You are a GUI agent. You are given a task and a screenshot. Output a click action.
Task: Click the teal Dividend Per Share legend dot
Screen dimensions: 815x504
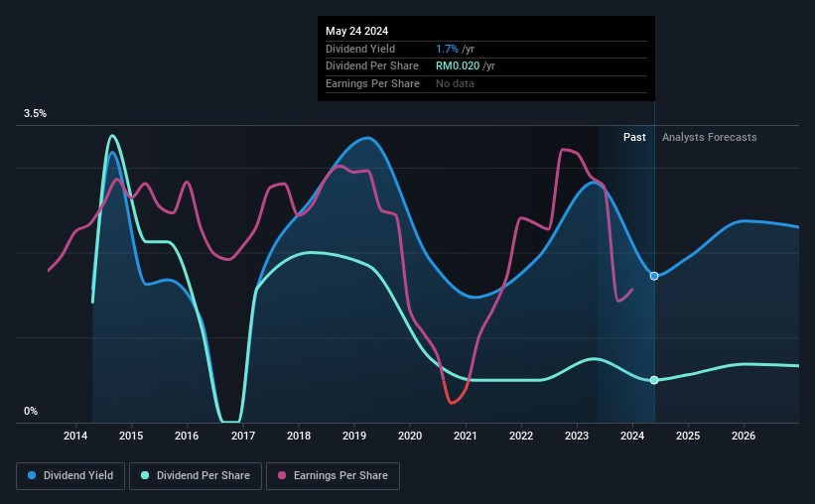coord(145,475)
